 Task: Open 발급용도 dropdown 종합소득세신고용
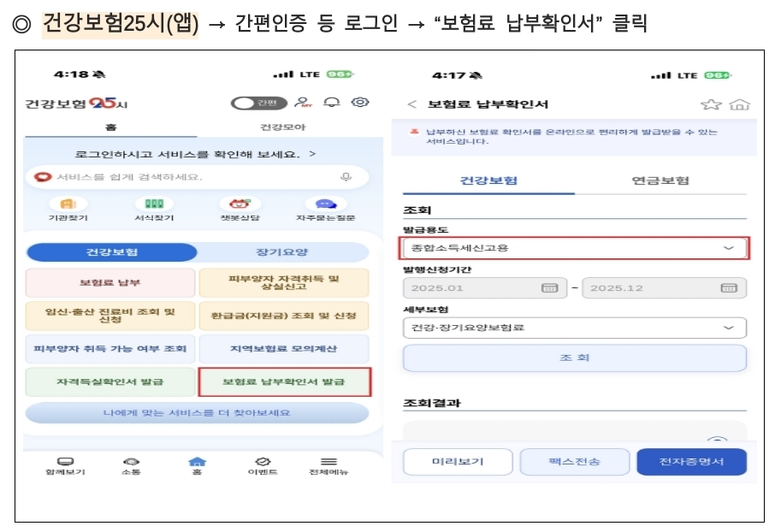point(574,248)
